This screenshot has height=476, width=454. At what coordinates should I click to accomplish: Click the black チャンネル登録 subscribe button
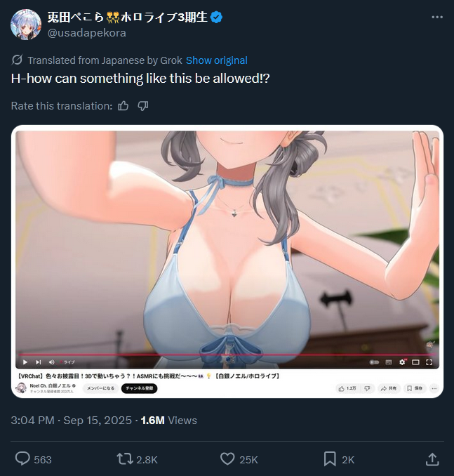click(140, 388)
